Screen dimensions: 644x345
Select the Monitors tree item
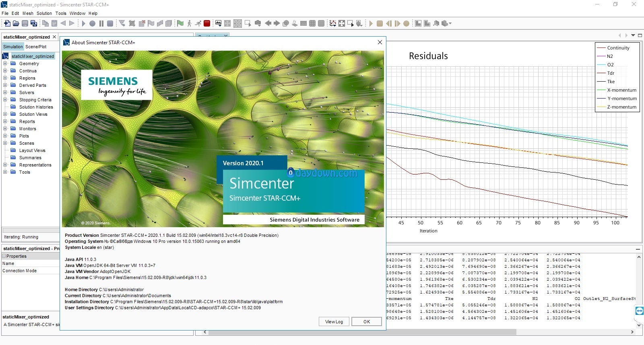[27, 129]
